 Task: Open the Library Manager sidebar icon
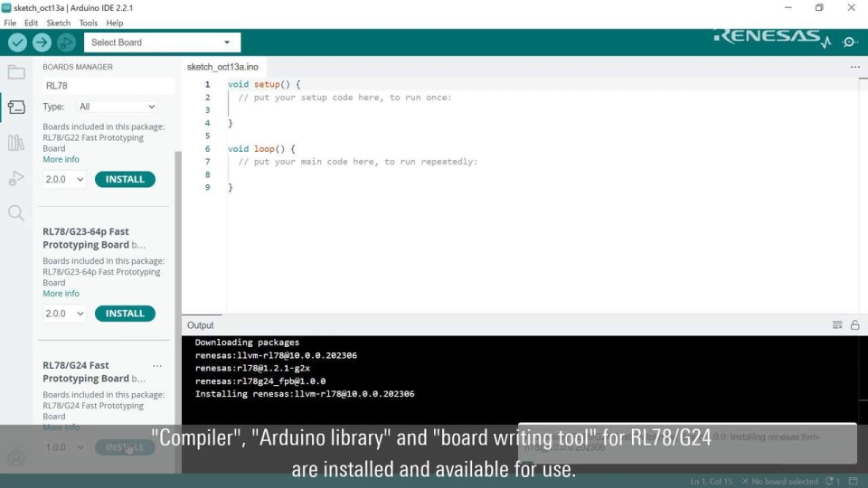[16, 143]
